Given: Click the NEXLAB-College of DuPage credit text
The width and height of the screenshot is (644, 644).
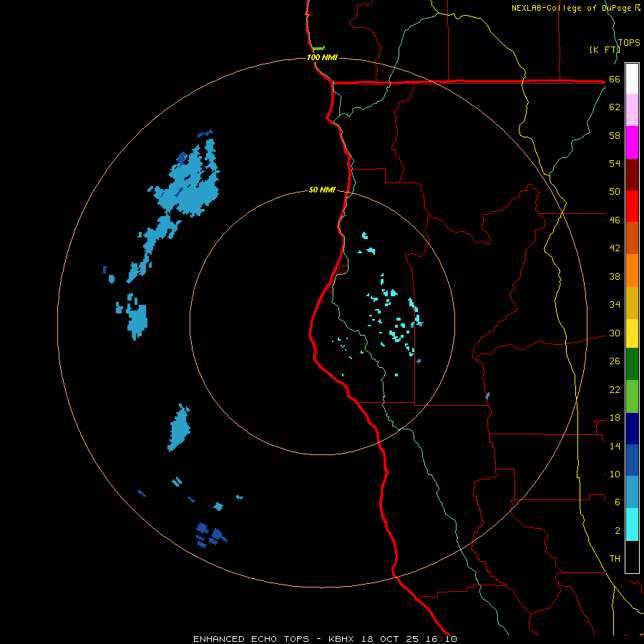Looking at the screenshot, I should pos(576,8).
